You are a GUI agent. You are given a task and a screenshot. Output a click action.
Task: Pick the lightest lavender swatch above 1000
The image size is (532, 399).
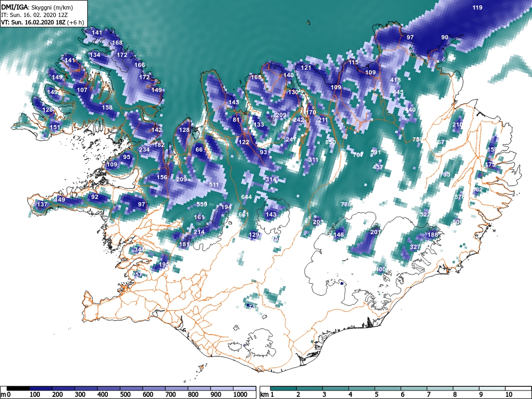tap(244, 388)
